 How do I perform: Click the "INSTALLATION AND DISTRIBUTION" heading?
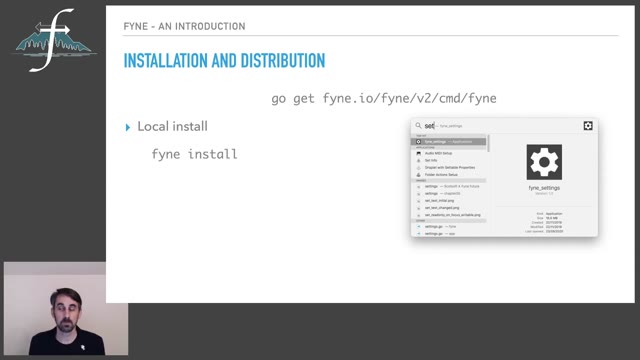coord(224,61)
